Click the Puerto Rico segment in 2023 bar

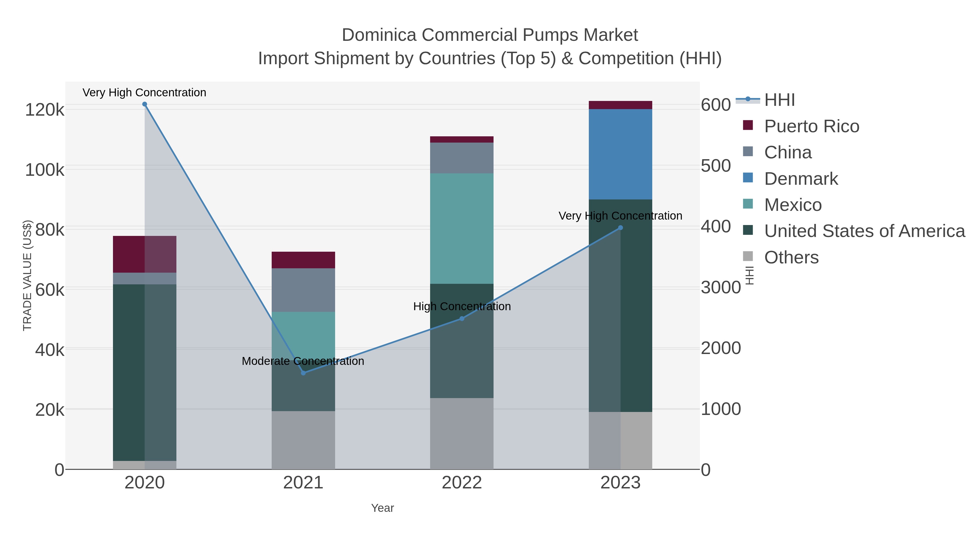tap(620, 105)
